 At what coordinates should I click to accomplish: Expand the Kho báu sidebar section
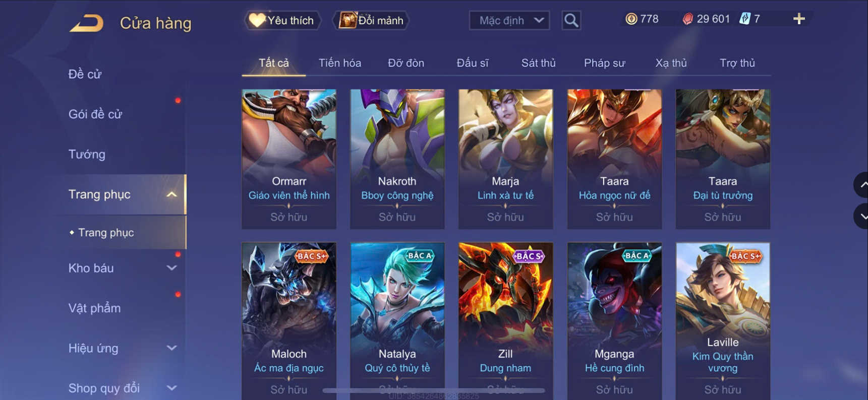(x=171, y=268)
